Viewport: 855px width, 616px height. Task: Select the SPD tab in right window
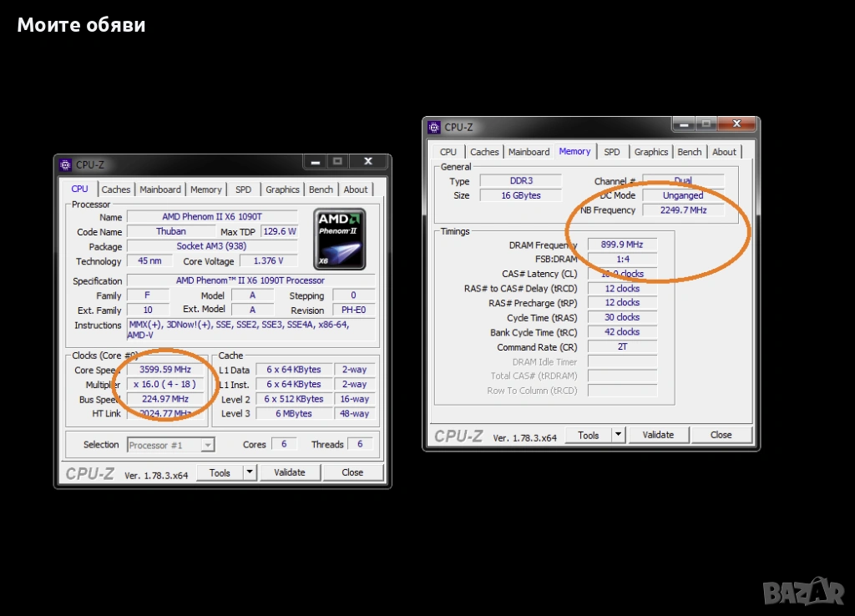612,152
